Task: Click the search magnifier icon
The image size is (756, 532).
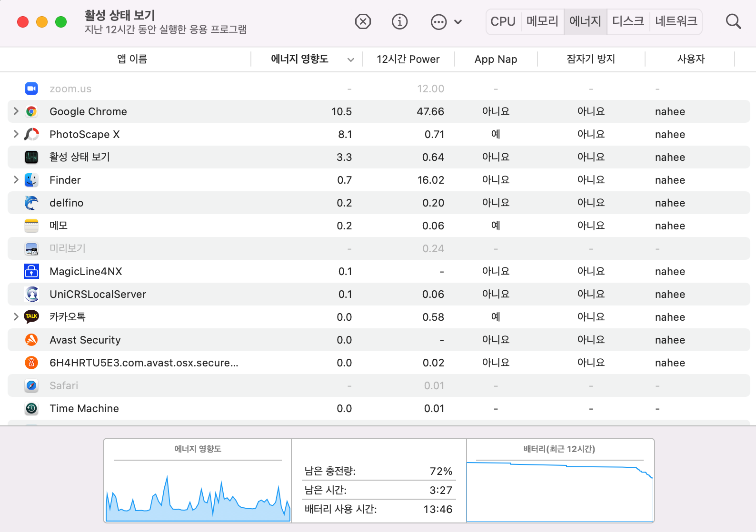Action: (x=733, y=21)
